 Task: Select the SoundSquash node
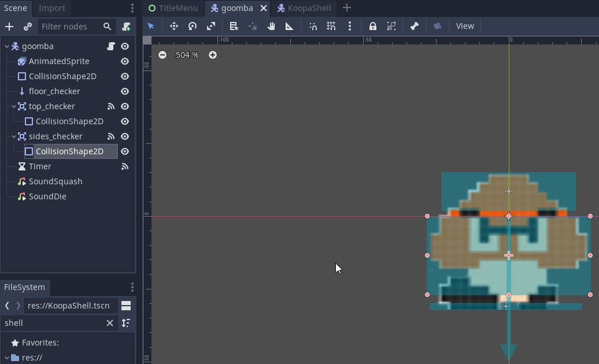56,181
